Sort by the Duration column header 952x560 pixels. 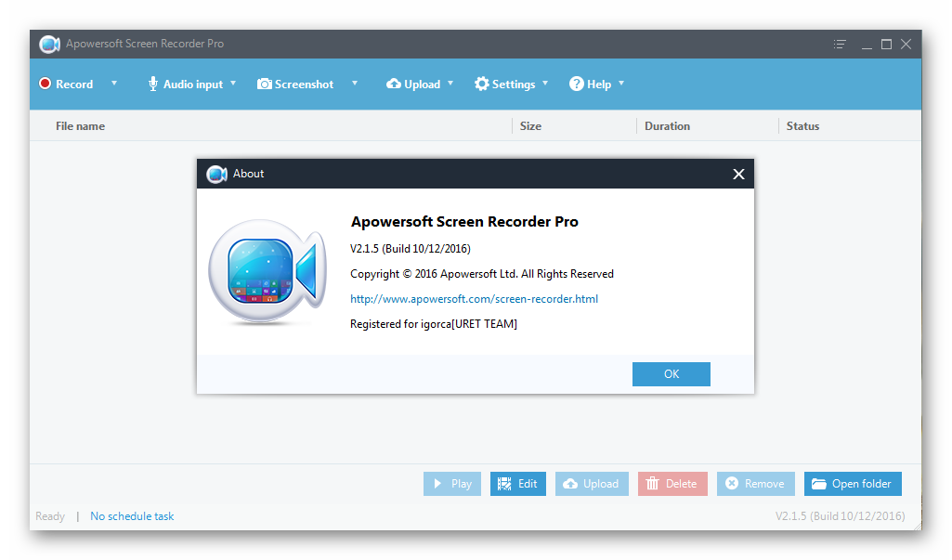click(x=667, y=126)
